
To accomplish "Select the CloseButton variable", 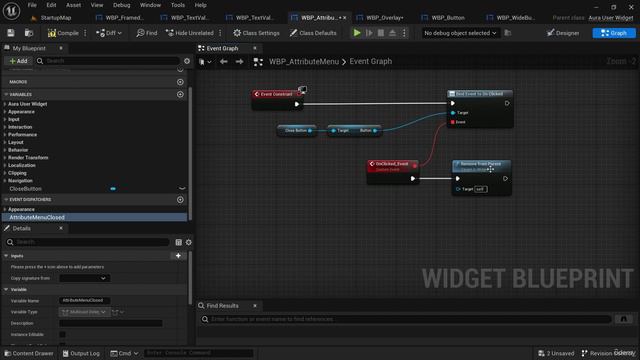I will tap(25, 189).
